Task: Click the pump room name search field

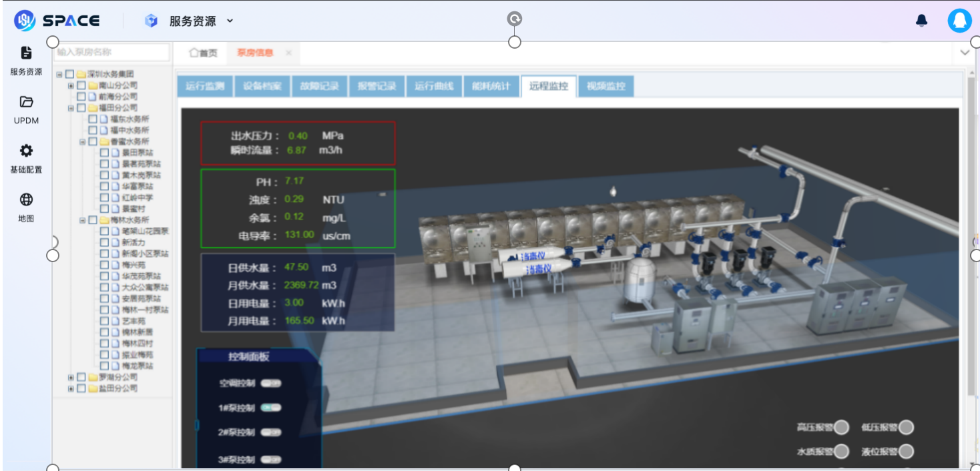Action: pos(112,52)
